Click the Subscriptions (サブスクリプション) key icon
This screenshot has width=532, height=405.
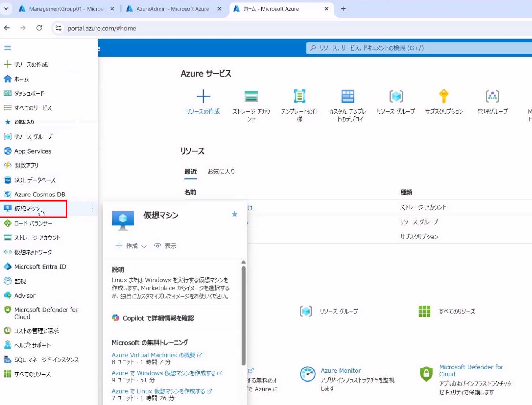tap(444, 96)
